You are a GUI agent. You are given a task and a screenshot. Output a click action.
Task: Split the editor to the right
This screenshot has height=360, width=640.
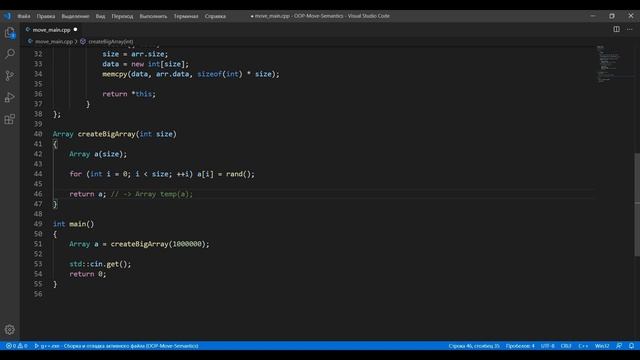pyautogui.click(x=616, y=29)
